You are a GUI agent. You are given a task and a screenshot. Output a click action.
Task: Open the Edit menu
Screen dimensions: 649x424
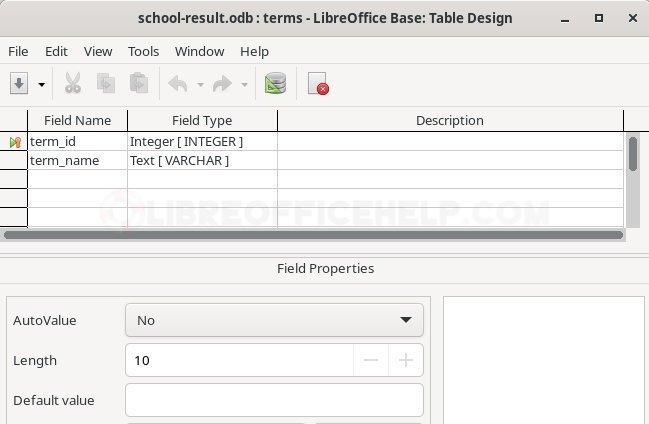point(56,51)
